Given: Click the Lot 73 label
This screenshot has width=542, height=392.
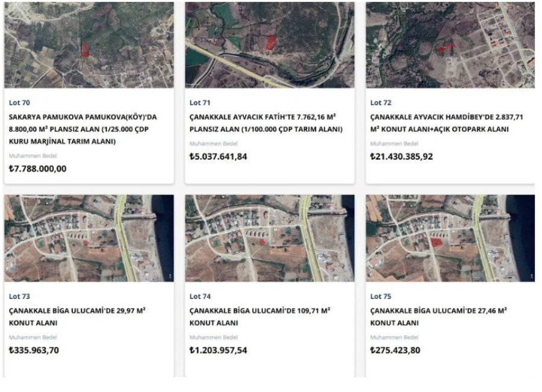Looking at the screenshot, I should click(x=19, y=296).
